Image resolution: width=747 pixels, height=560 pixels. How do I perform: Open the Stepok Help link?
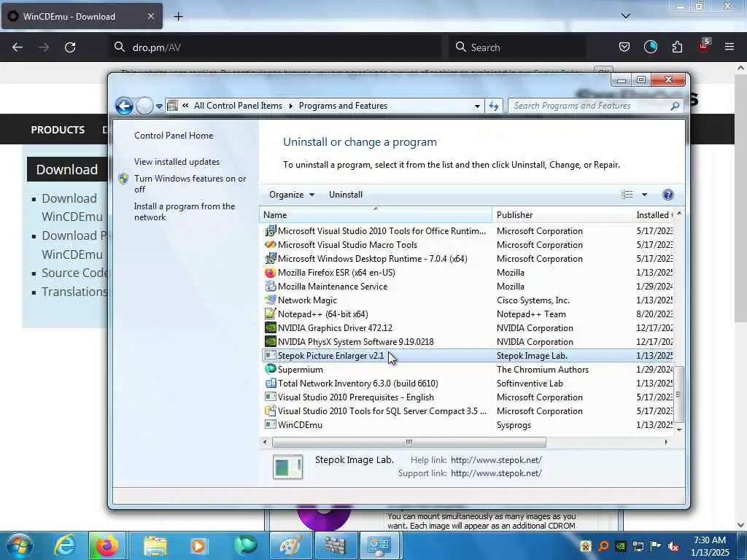coord(496,460)
